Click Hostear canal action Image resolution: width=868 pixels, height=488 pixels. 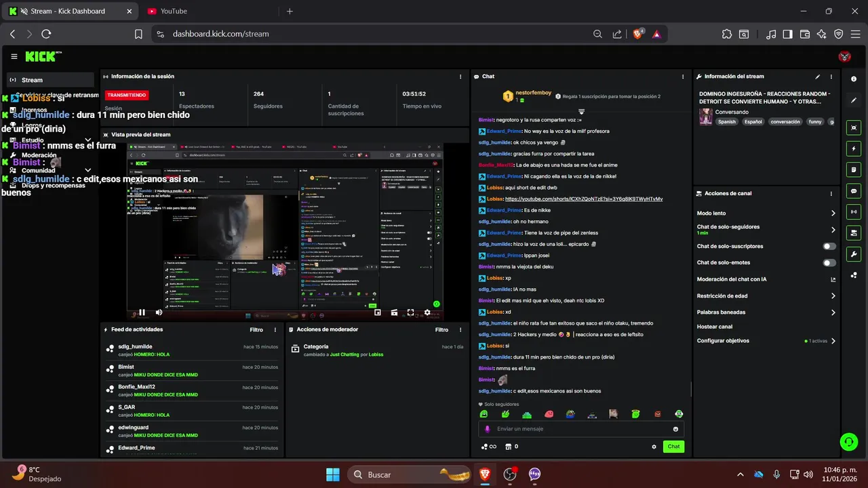[x=715, y=327]
